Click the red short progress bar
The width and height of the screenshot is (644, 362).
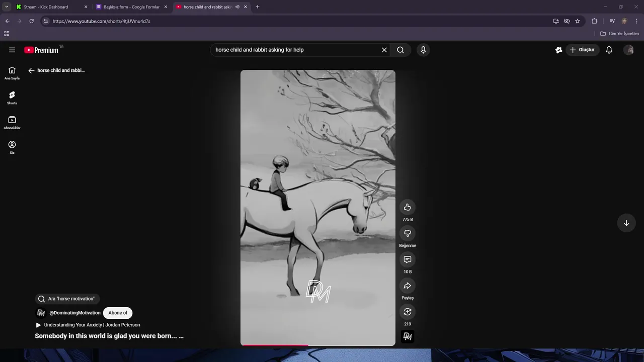[317, 345]
